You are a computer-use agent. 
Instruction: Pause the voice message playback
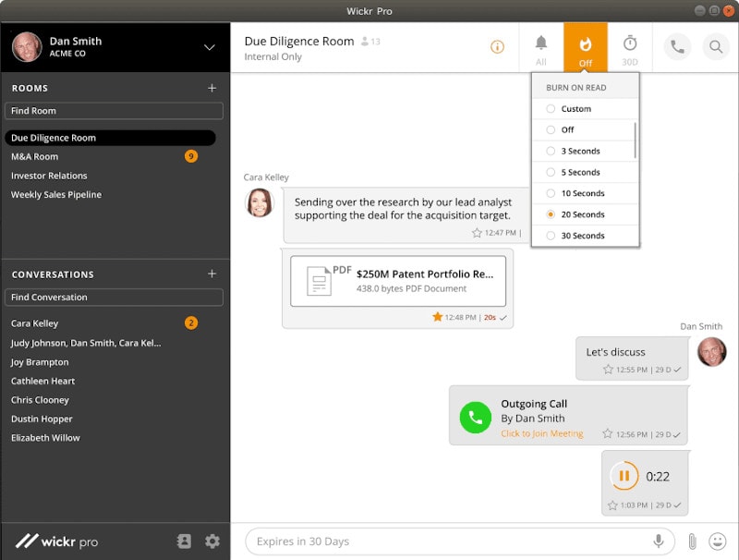click(624, 476)
